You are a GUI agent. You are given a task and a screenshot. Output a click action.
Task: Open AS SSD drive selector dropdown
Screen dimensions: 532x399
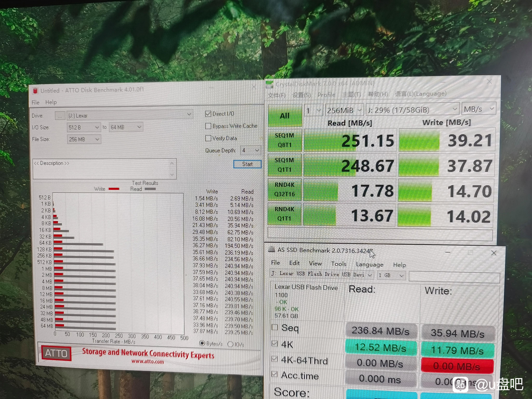point(322,274)
